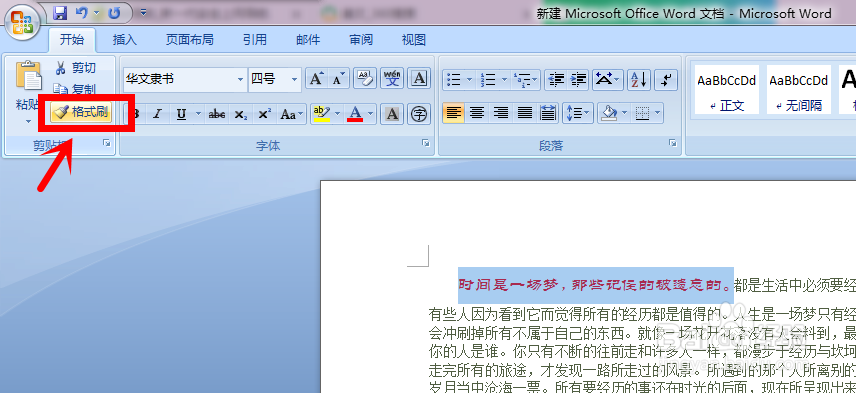This screenshot has width=856, height=393.
Task: Open the wén phonetic guide tool
Action: point(392,79)
